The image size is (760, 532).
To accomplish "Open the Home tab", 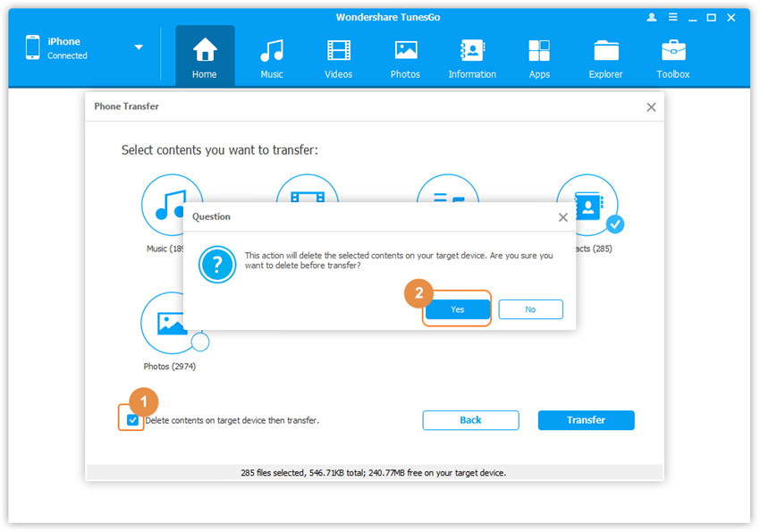I will pyautogui.click(x=205, y=56).
